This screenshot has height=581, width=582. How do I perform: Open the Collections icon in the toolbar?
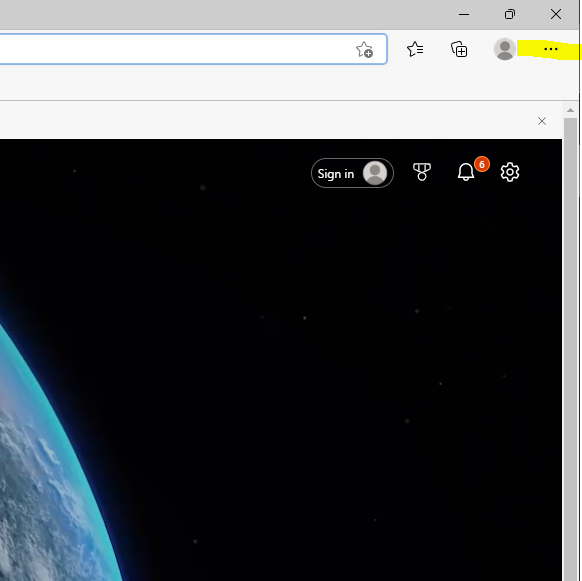(x=459, y=49)
